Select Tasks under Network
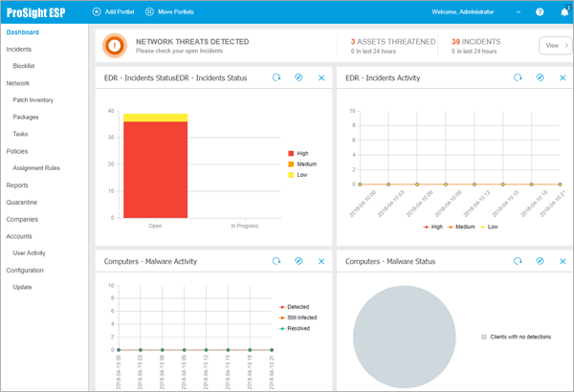Screen dimensions: 574x392 (20, 134)
